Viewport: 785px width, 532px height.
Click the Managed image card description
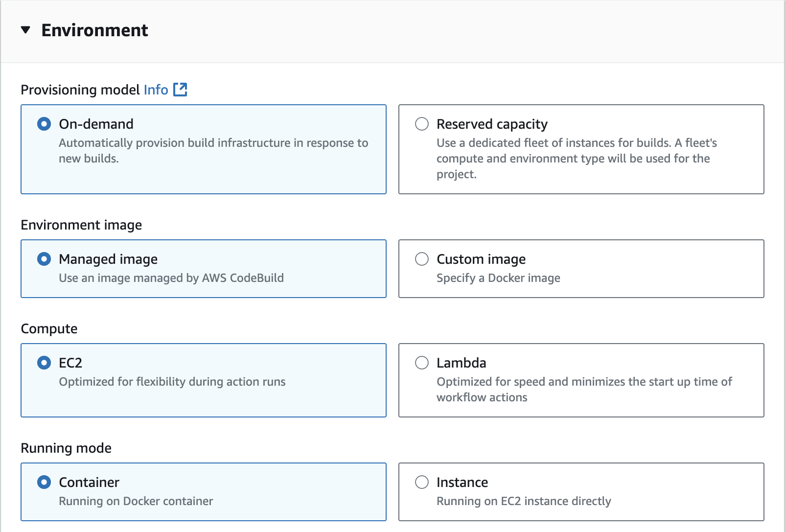pyautogui.click(x=171, y=278)
